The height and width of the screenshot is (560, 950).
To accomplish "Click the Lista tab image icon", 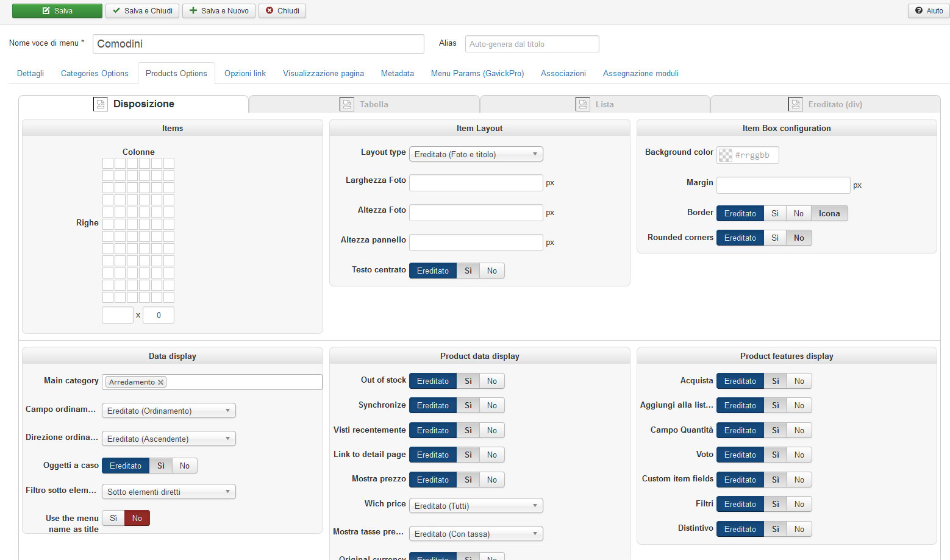I will click(x=583, y=104).
